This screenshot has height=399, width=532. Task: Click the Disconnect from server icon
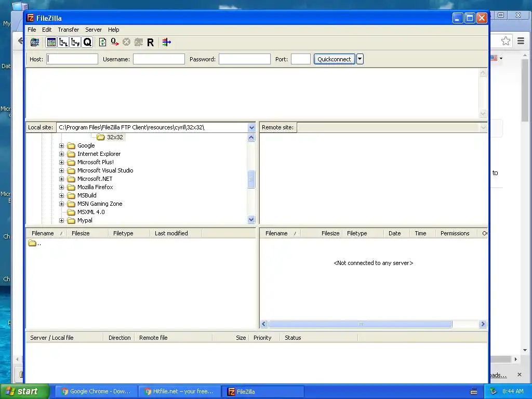pyautogui.click(x=138, y=42)
